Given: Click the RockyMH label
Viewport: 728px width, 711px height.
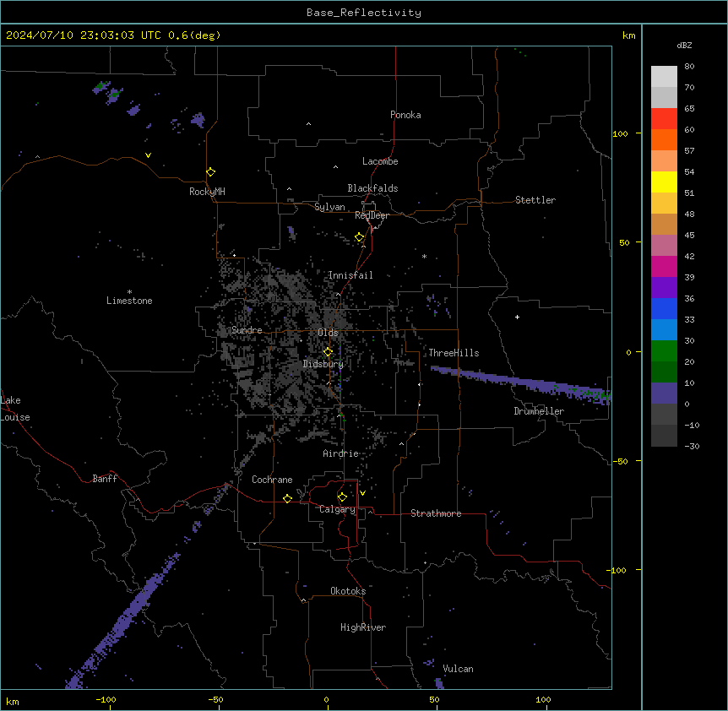Looking at the screenshot, I should coord(207,192).
